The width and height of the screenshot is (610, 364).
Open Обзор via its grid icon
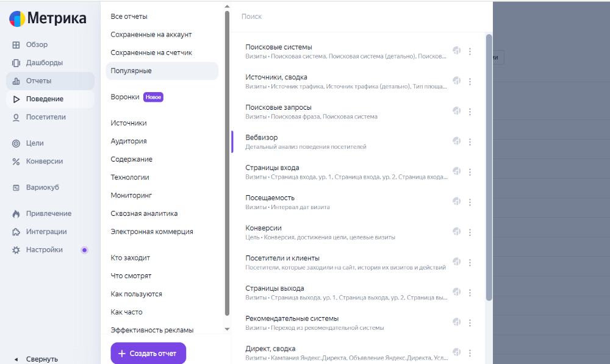tap(16, 45)
